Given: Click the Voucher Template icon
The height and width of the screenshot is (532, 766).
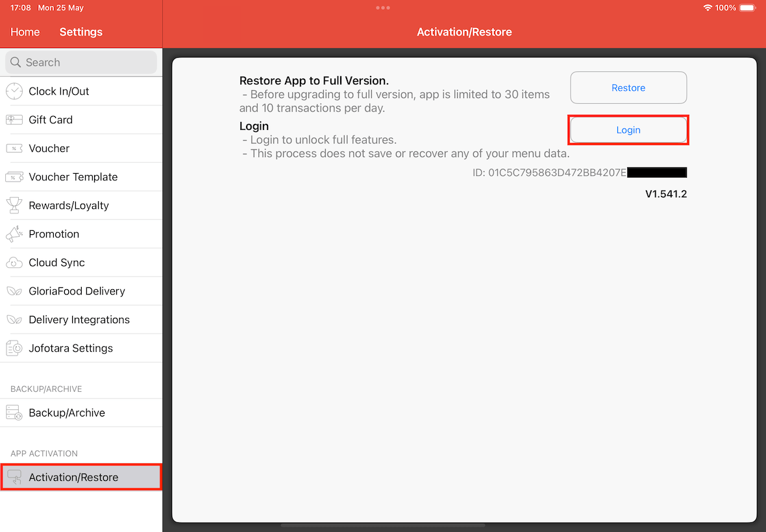Looking at the screenshot, I should tap(14, 176).
